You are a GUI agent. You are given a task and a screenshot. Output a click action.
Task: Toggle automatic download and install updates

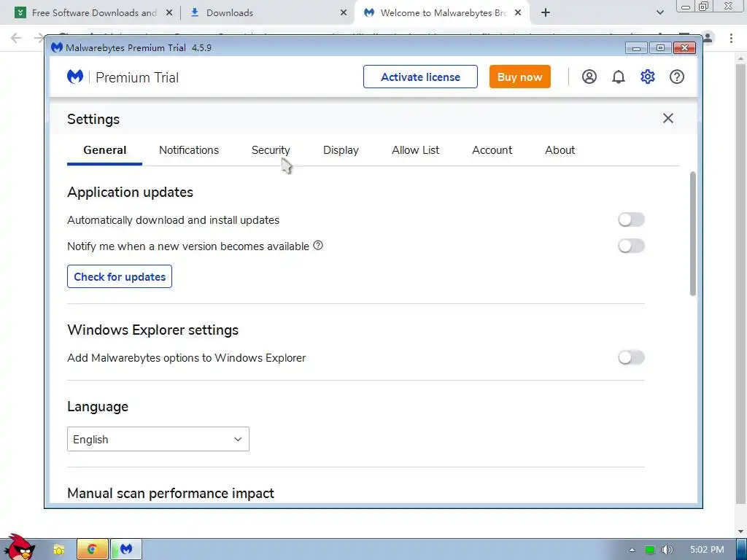(x=631, y=219)
